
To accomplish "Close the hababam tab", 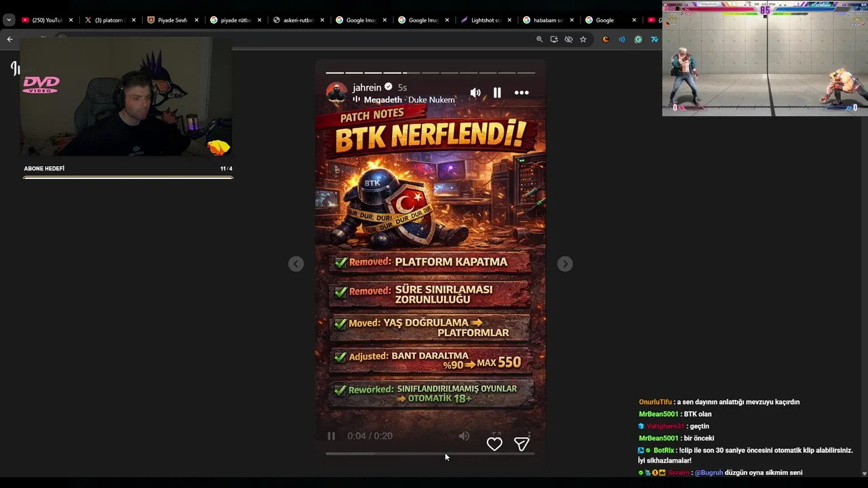I will (x=572, y=20).
